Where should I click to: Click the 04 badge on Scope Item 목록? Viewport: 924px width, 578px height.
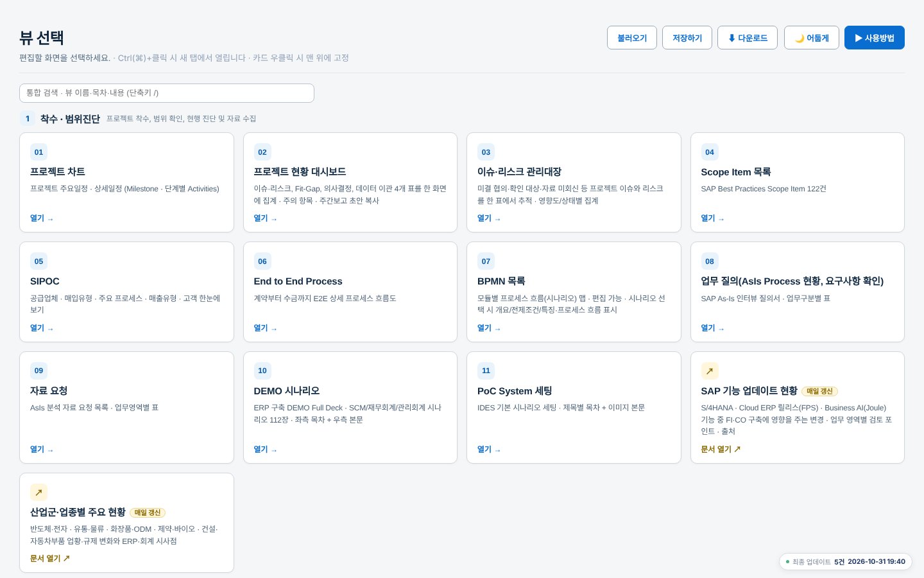click(x=710, y=152)
